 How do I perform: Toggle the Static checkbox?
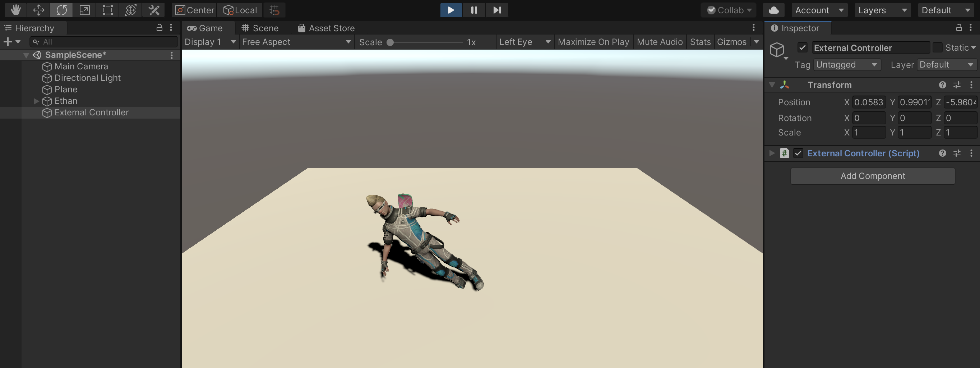tap(937, 47)
